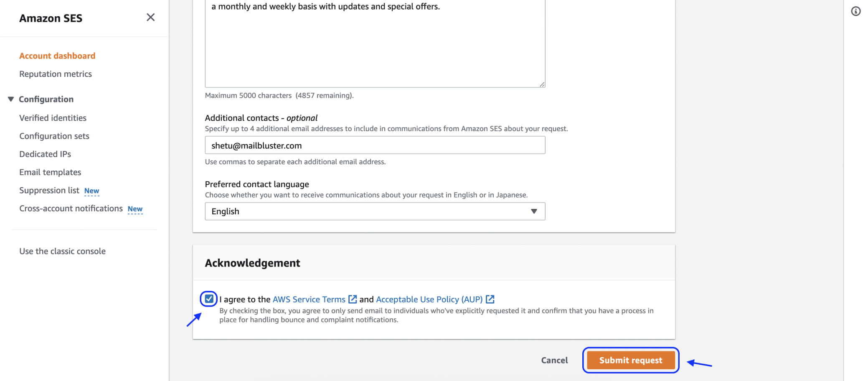Click external link icon beside AWS Service Terms
Screen dimensions: 868x381
[x=353, y=299]
